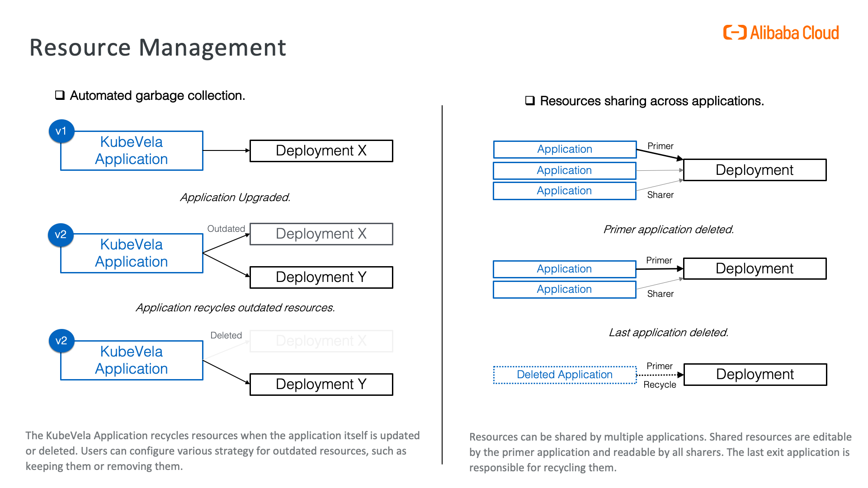The width and height of the screenshot is (868, 488).
Task: Select the Deleted Application dashed box
Action: 565,375
